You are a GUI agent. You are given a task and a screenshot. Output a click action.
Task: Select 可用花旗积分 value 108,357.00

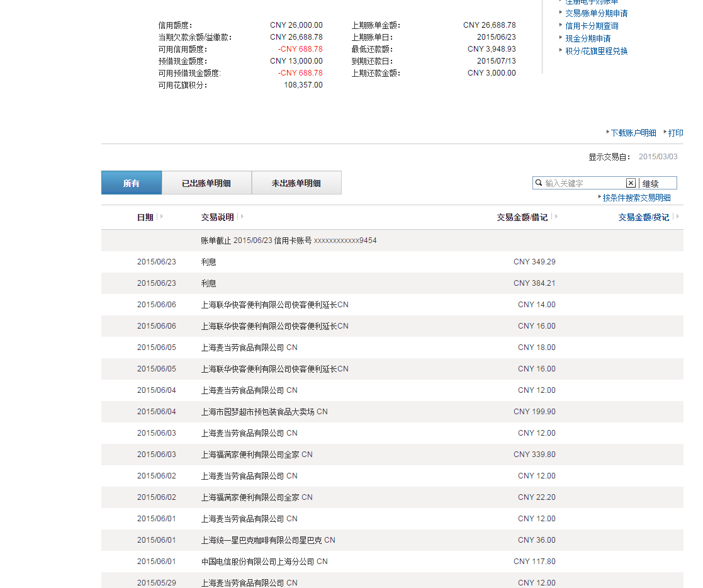point(303,85)
